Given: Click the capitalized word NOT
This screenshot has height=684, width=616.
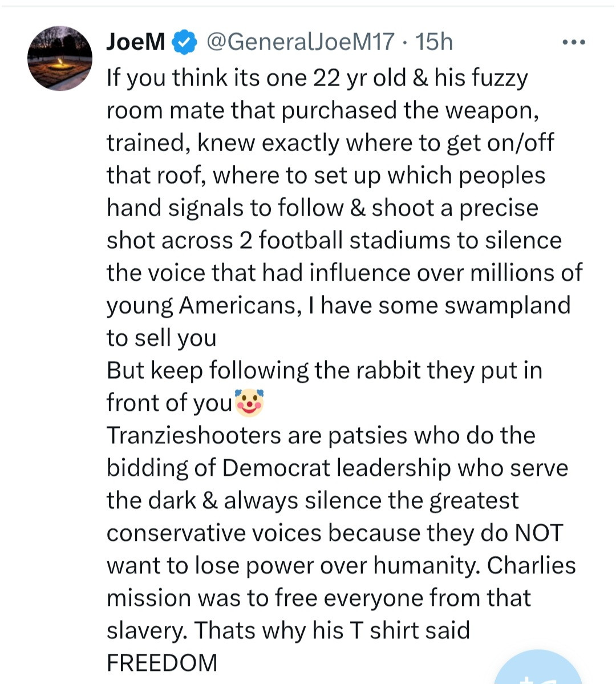Looking at the screenshot, I should click(538, 533).
